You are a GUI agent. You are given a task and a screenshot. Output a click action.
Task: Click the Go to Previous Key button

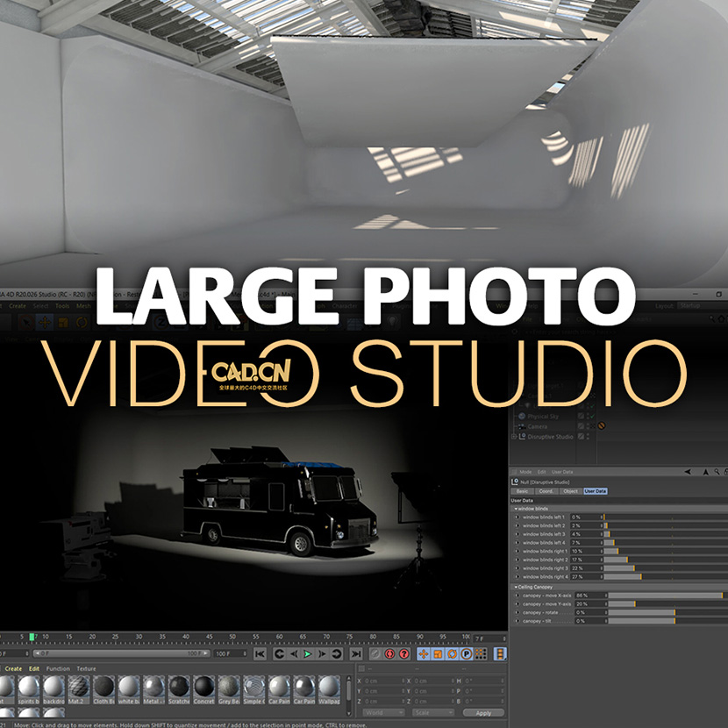(x=279, y=653)
